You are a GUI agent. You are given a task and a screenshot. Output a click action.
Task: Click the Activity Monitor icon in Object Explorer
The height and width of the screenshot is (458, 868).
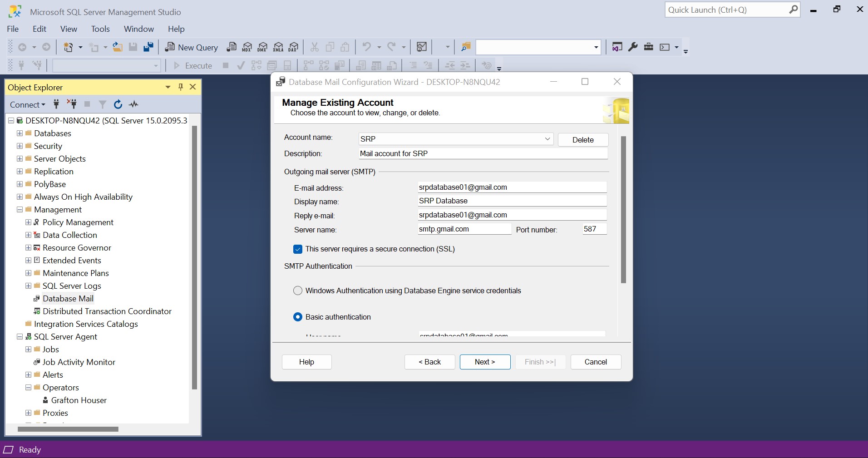133,104
